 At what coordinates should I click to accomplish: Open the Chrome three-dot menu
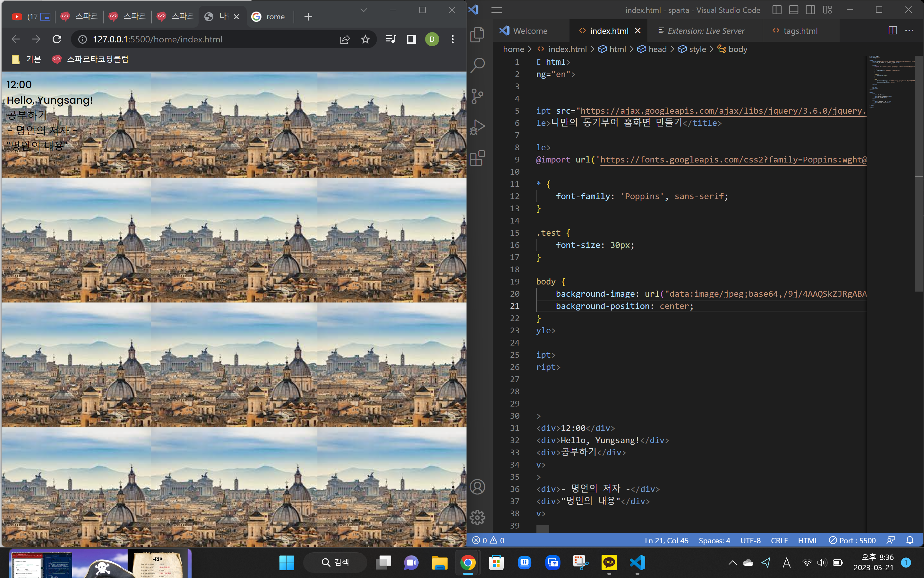pos(452,39)
